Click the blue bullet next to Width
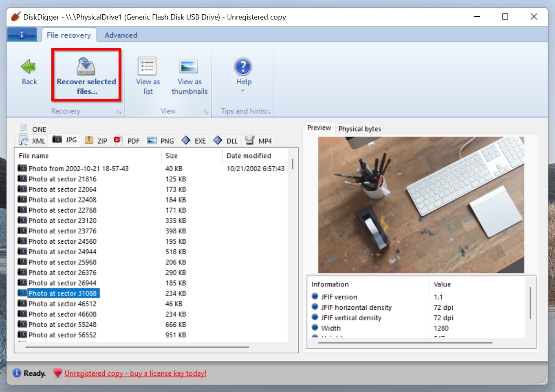The width and height of the screenshot is (555, 392). click(x=315, y=327)
